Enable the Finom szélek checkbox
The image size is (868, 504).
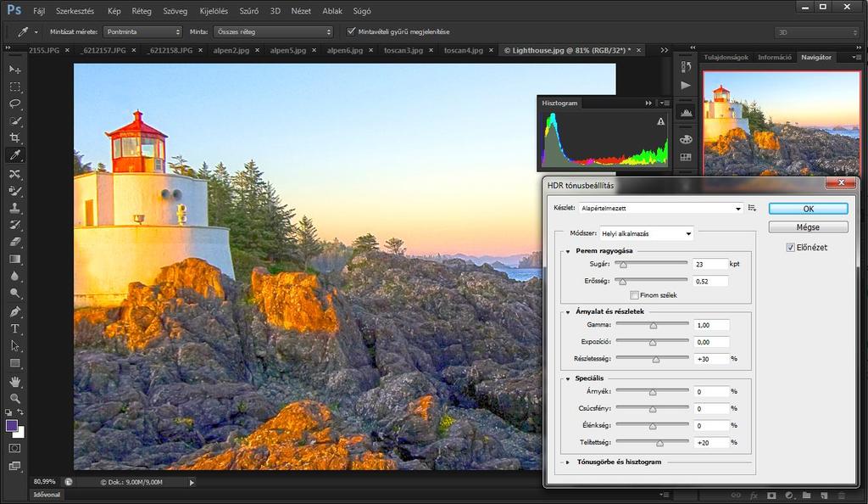(x=634, y=295)
